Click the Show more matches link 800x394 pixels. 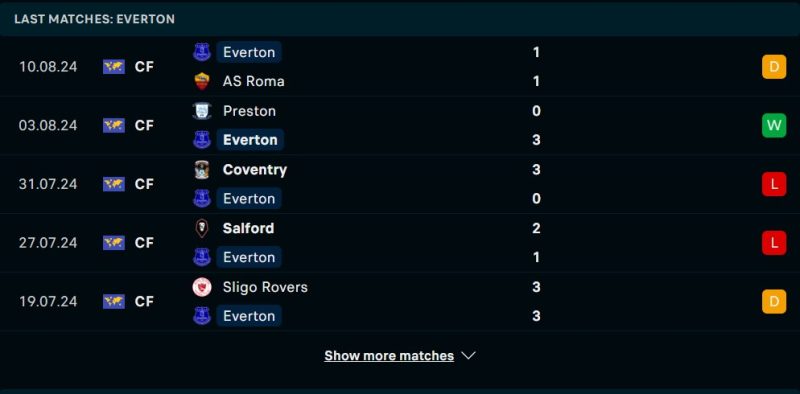pos(389,356)
